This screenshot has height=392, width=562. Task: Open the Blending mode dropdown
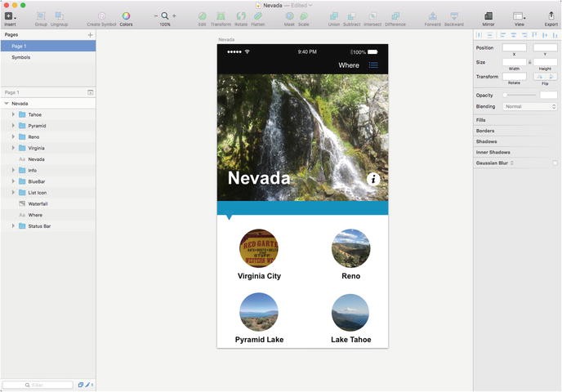pos(530,106)
